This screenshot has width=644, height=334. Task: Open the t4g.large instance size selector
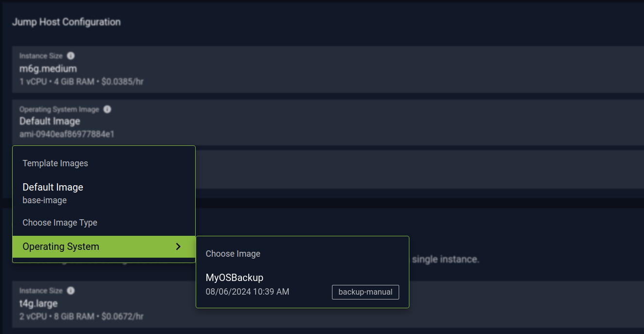pyautogui.click(x=328, y=304)
